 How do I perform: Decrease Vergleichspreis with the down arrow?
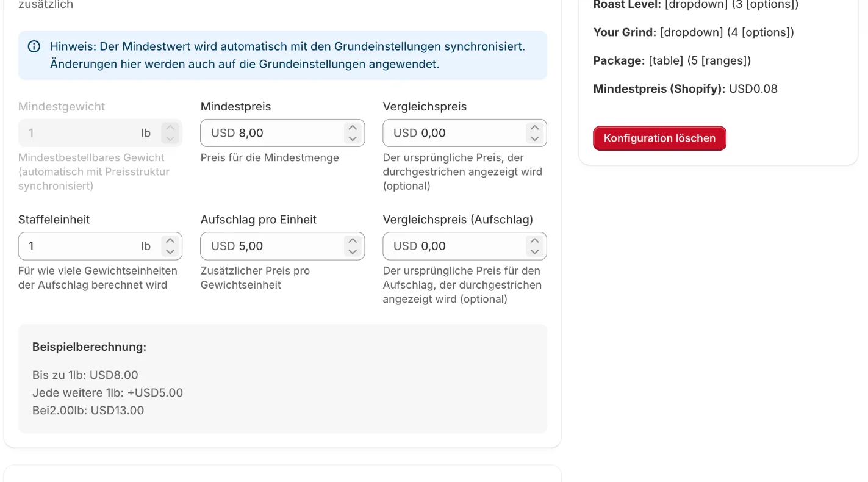click(534, 138)
